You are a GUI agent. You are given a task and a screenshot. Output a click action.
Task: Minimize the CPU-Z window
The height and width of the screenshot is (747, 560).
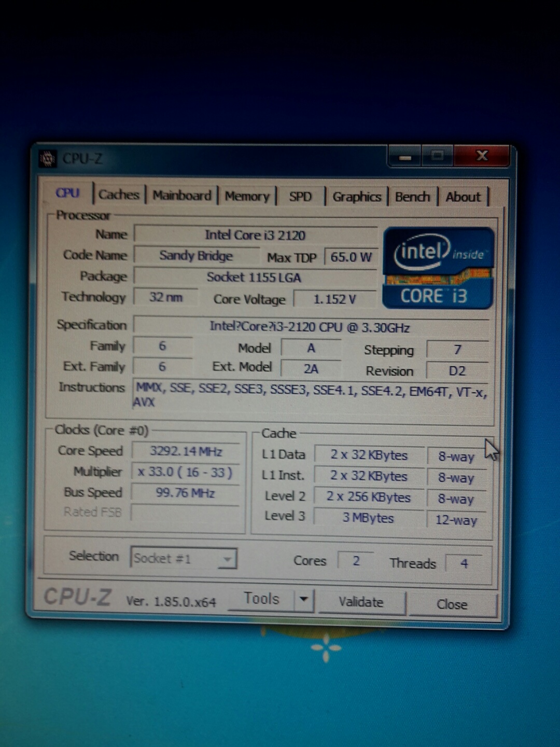point(405,156)
